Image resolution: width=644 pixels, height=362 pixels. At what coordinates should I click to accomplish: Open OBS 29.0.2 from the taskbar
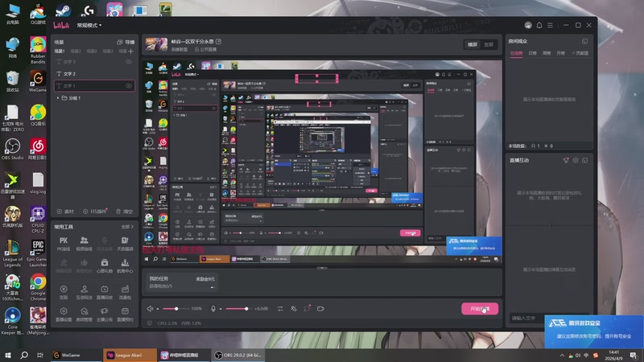tap(238, 355)
